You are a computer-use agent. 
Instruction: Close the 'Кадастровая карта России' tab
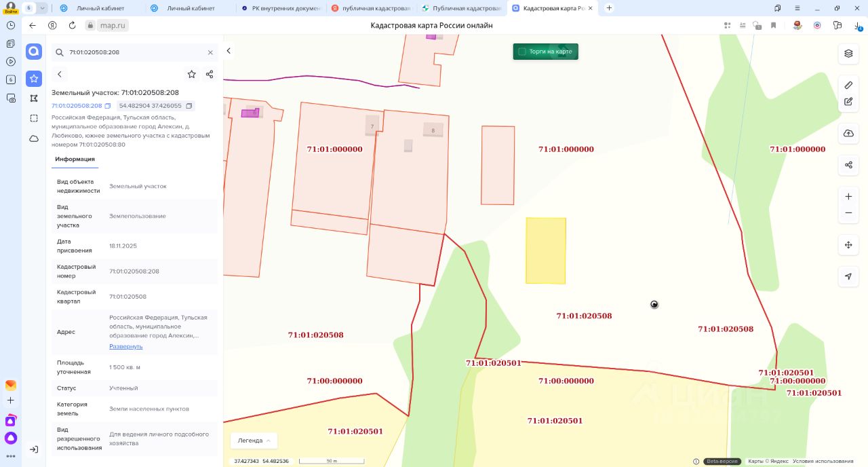(589, 8)
